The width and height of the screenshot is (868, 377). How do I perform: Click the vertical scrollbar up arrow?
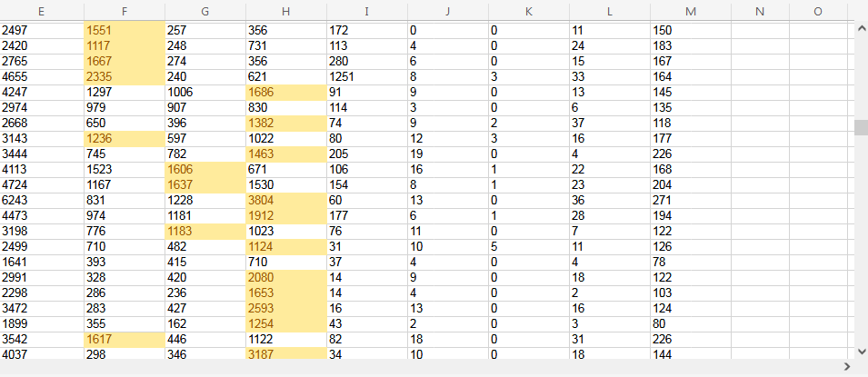[x=861, y=27]
